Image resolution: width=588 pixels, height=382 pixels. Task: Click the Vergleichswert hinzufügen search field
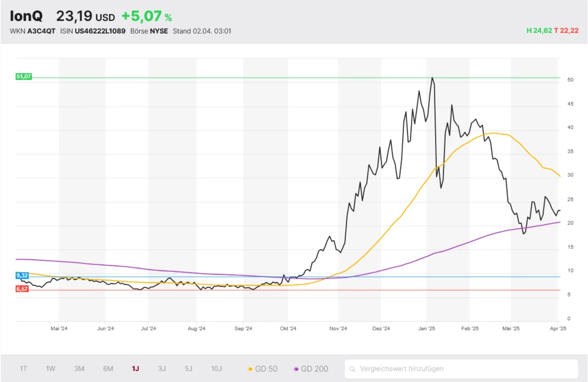[x=465, y=369]
